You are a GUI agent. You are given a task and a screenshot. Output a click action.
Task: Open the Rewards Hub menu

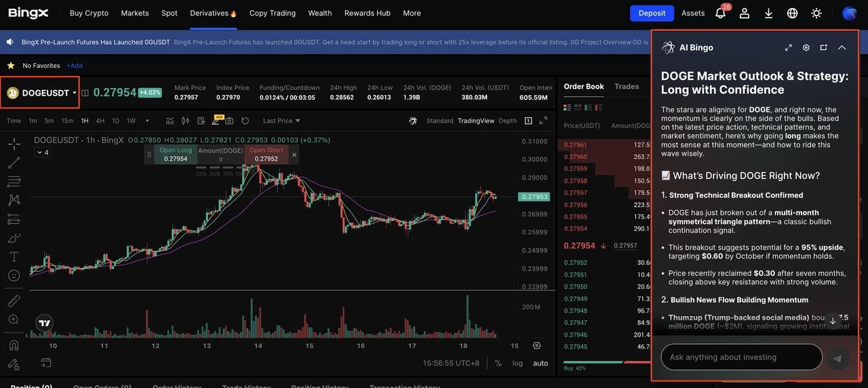coord(368,13)
